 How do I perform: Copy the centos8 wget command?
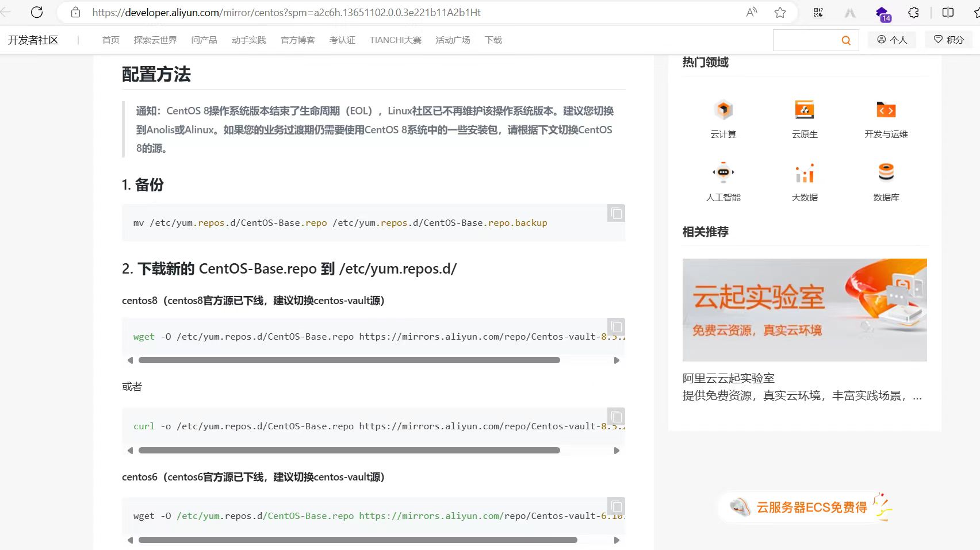(x=616, y=327)
